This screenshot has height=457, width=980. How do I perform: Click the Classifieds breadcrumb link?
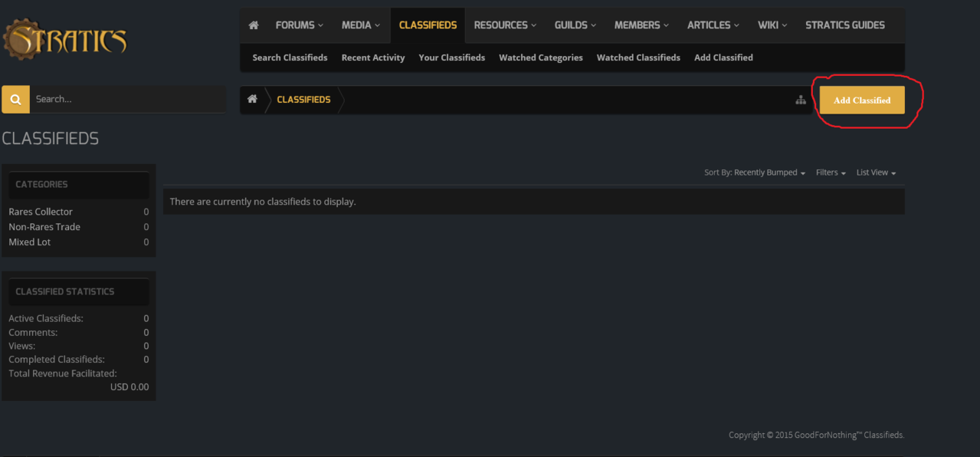[303, 100]
